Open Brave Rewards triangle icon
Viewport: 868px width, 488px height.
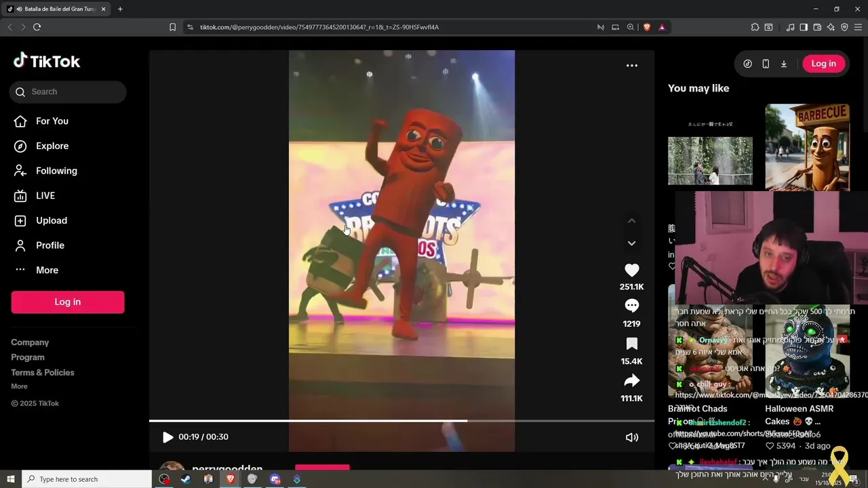pos(662,27)
